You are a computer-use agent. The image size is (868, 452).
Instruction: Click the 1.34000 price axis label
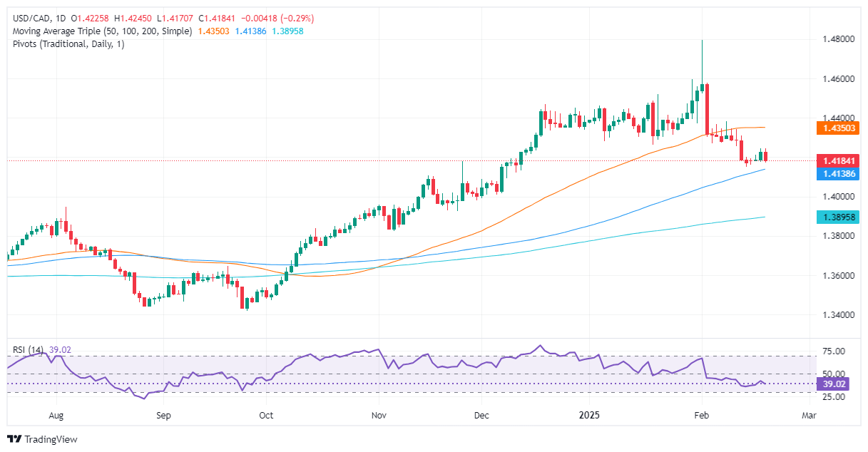click(832, 314)
